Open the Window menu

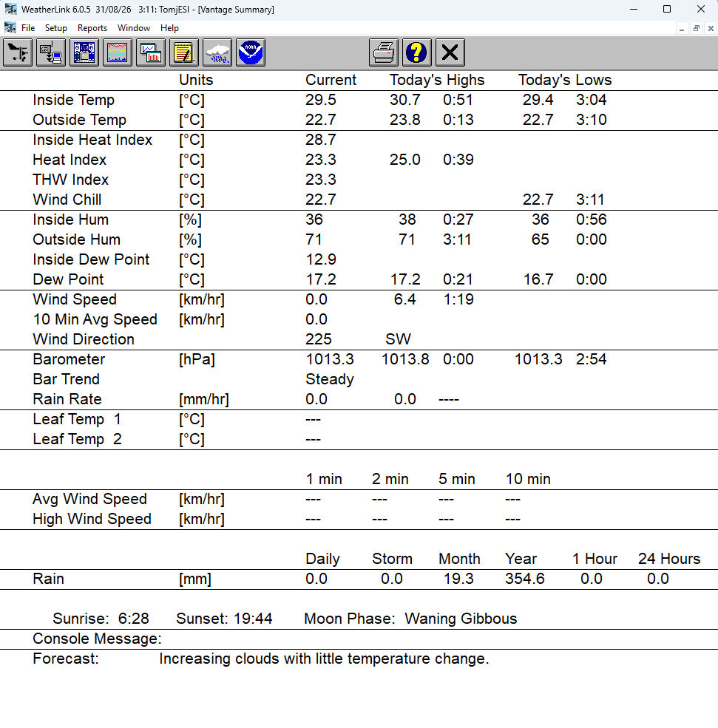[134, 28]
